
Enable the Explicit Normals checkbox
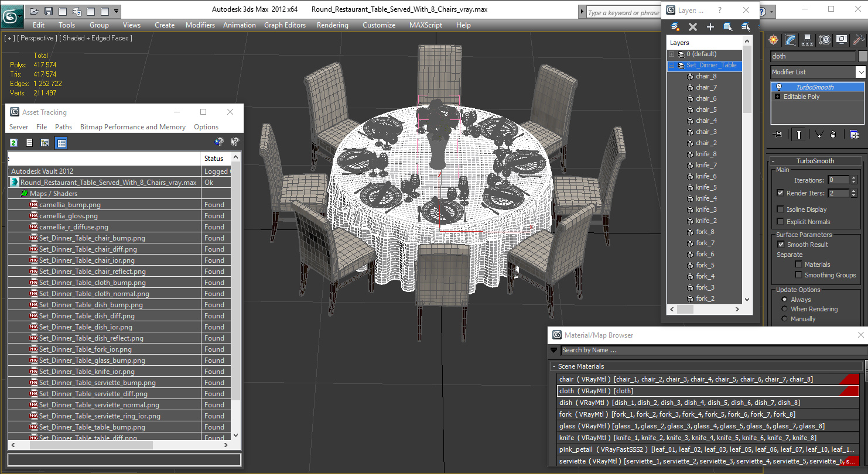780,221
